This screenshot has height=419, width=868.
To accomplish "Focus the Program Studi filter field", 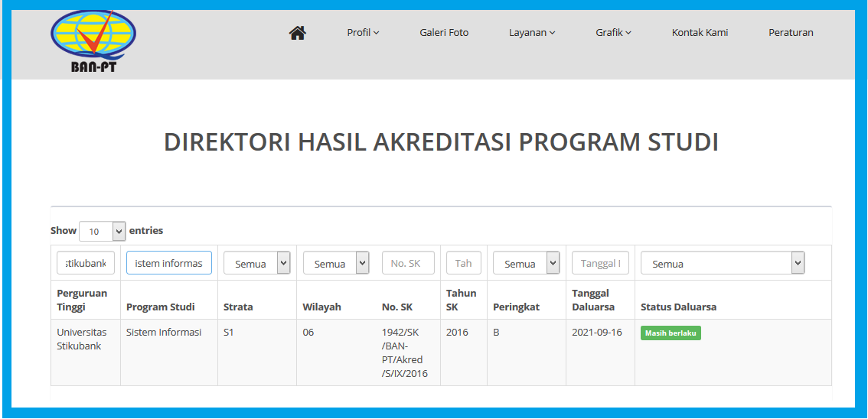I will click(169, 263).
